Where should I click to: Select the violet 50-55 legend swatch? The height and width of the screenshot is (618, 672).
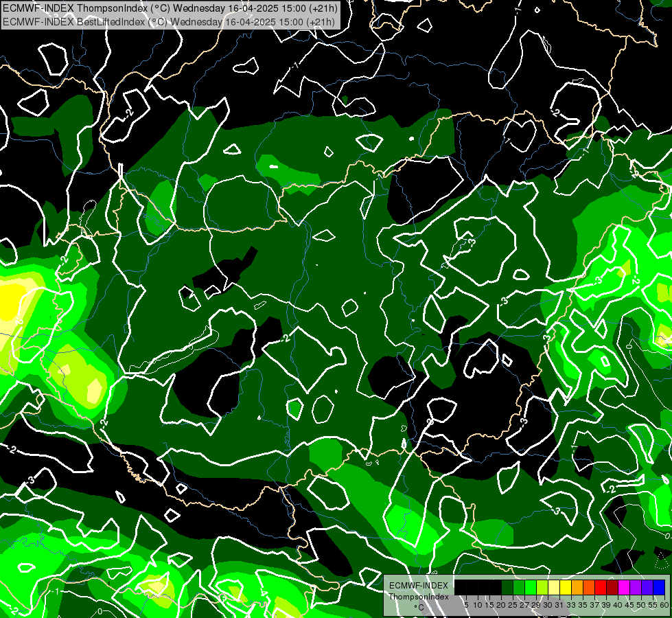pos(647,587)
